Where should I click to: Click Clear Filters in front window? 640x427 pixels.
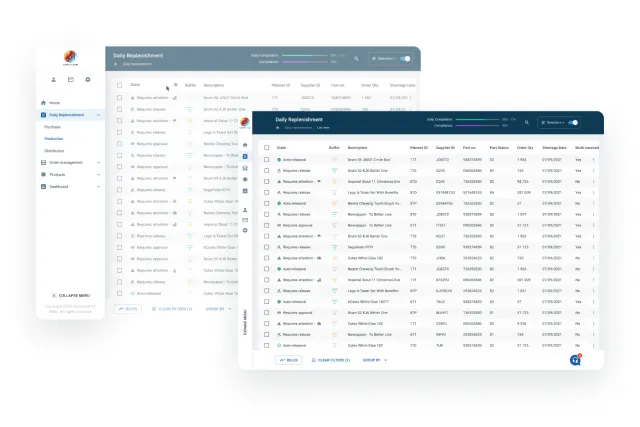331,360
